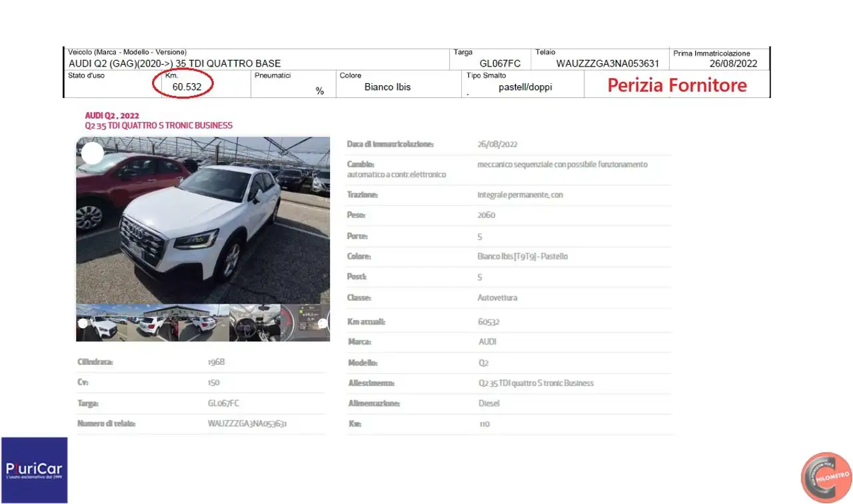Select the rear-view white car thumbnail
Screen dimensions: 853x504
[204, 323]
